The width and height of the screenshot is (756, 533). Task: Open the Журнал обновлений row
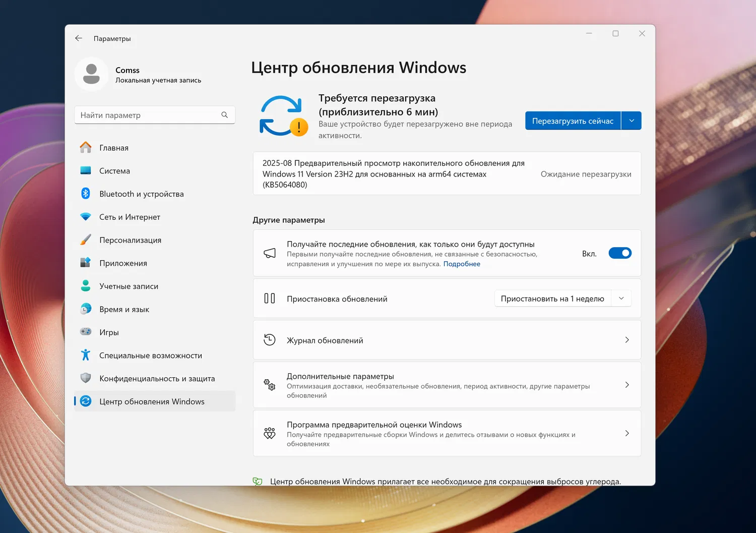coord(447,340)
